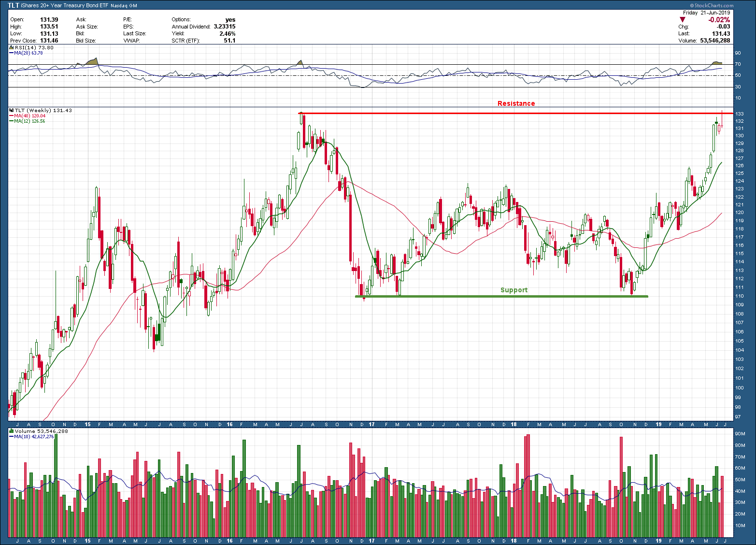Click the red Resistance annotation label

pyautogui.click(x=516, y=103)
